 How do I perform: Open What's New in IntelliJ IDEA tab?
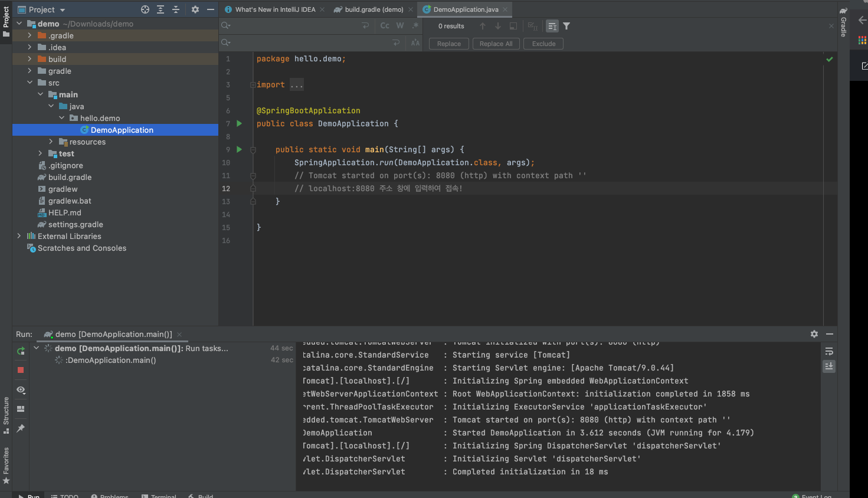coord(275,9)
